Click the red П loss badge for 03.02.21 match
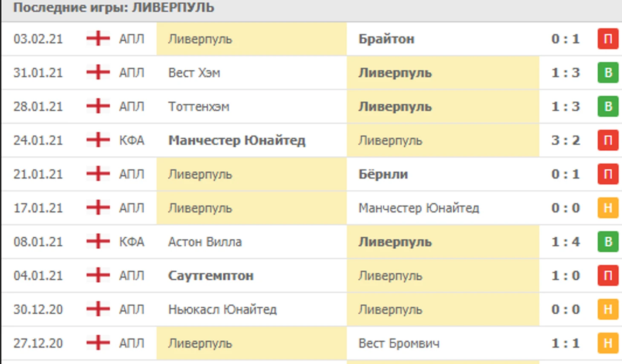The width and height of the screenshot is (622, 364). click(x=608, y=39)
